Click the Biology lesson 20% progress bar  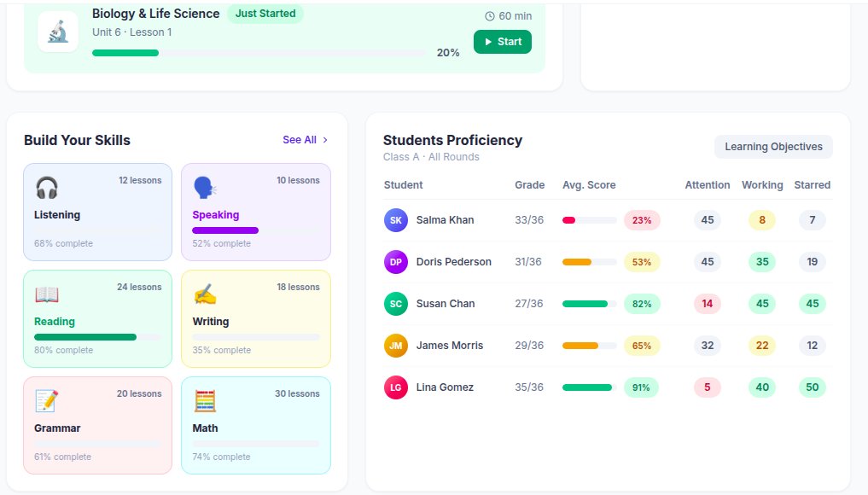259,53
